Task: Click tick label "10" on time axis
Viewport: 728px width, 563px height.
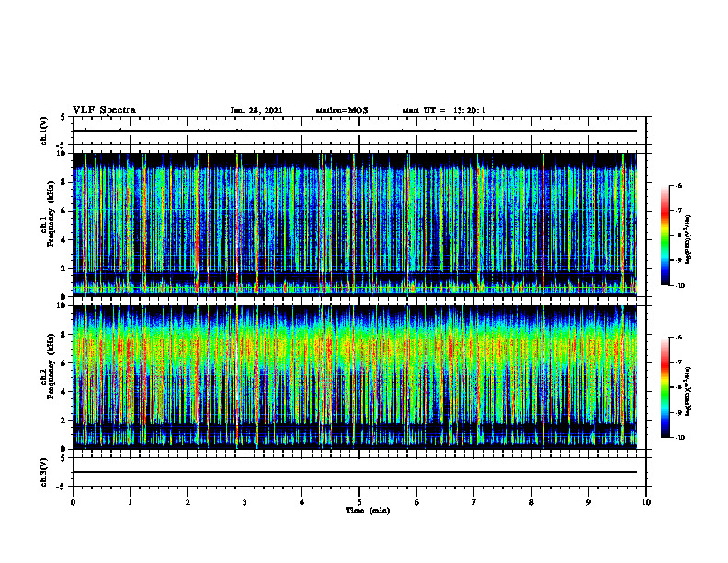Action: click(x=646, y=502)
